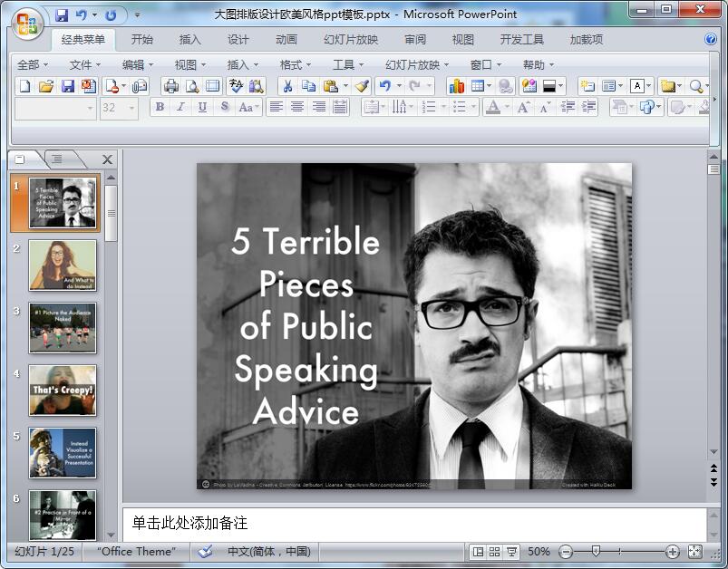This screenshot has width=728, height=569.
Task: Add a new slide with the new slide icon
Action: tap(587, 86)
